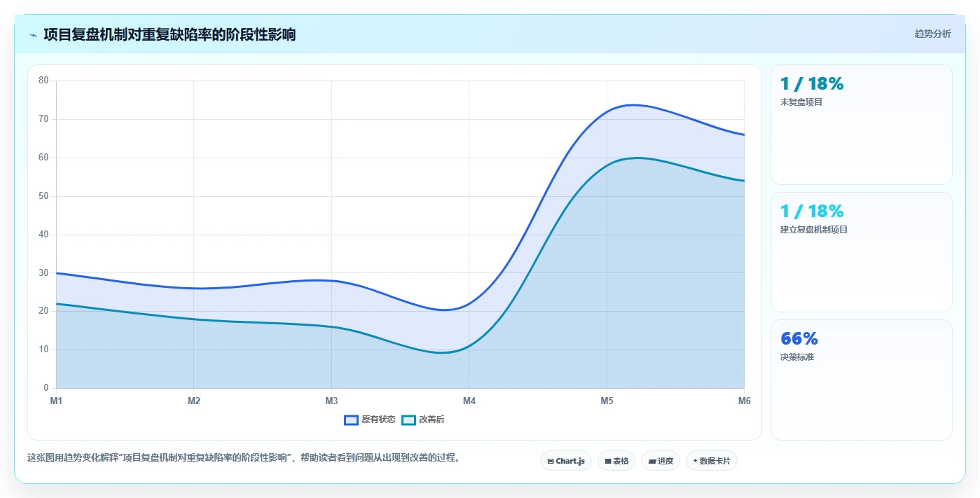Click the y-axis value 50
This screenshot has height=498, width=980.
coord(43,196)
